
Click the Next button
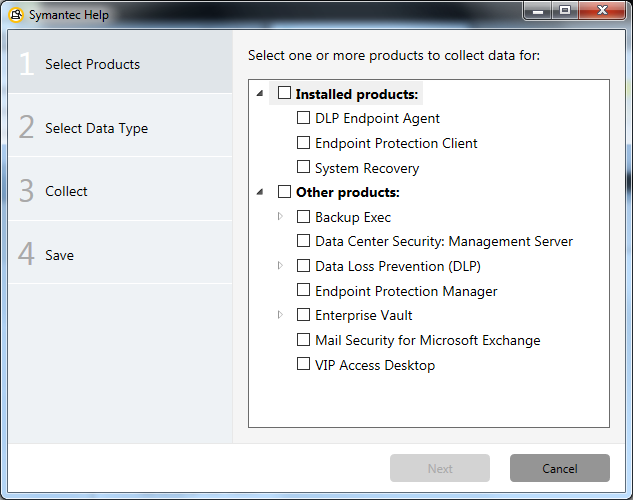440,468
